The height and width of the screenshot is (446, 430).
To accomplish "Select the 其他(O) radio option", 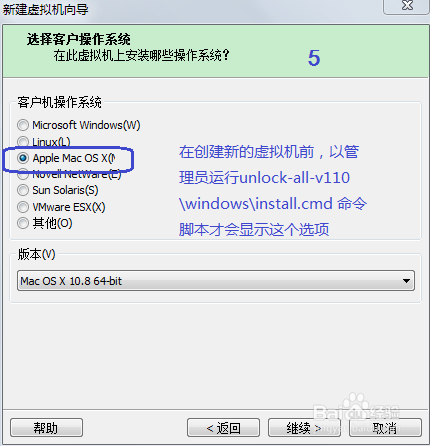I will click(x=23, y=223).
